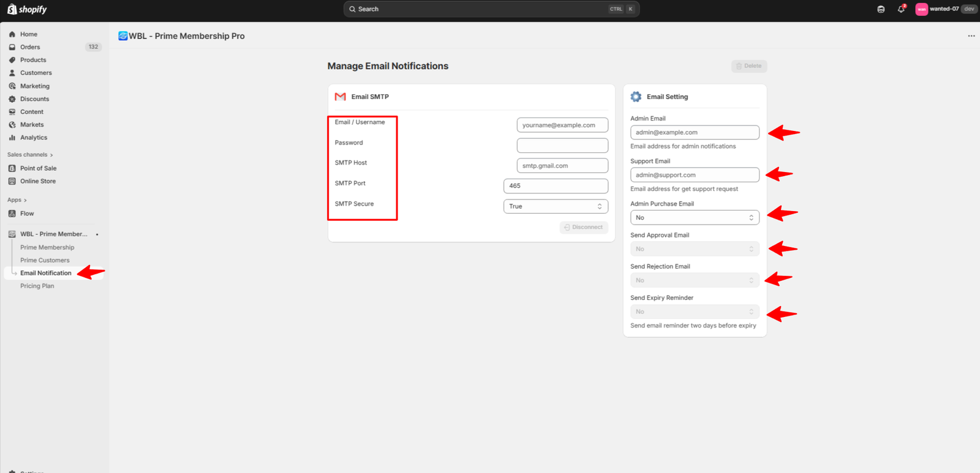Click the Gmail icon in Email SMTP

click(341, 97)
